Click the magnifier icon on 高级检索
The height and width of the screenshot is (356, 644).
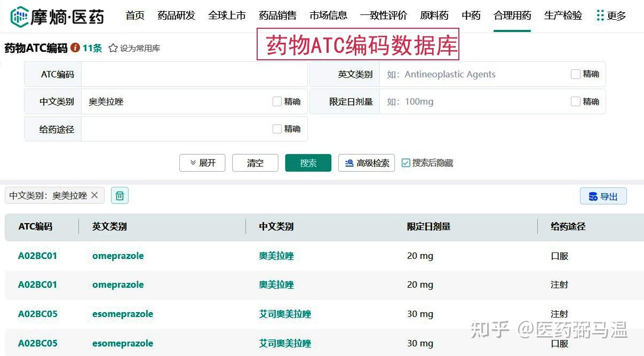point(349,163)
